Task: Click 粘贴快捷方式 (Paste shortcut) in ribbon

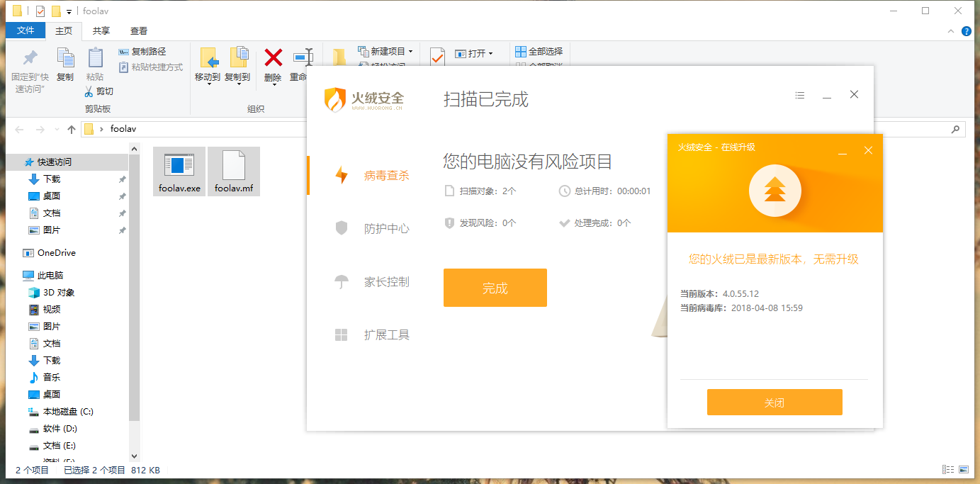Action: (x=150, y=67)
